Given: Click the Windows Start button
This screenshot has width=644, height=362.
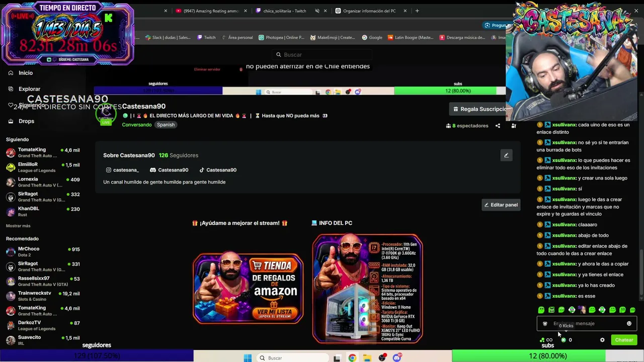Looking at the screenshot, I should click(248, 358).
